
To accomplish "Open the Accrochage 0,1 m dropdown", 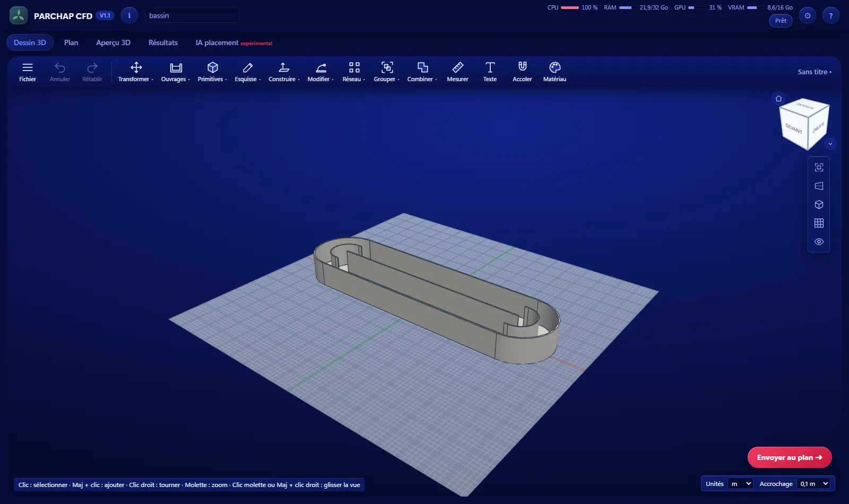I will coord(813,483).
